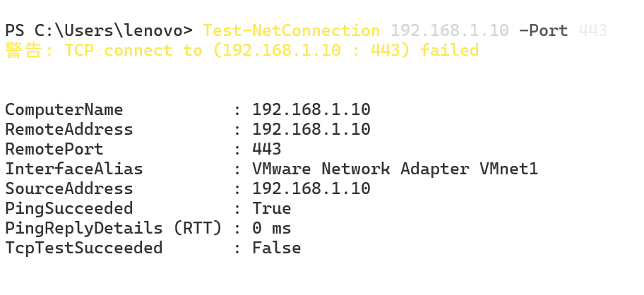Click the RemotePort field label

click(54, 150)
